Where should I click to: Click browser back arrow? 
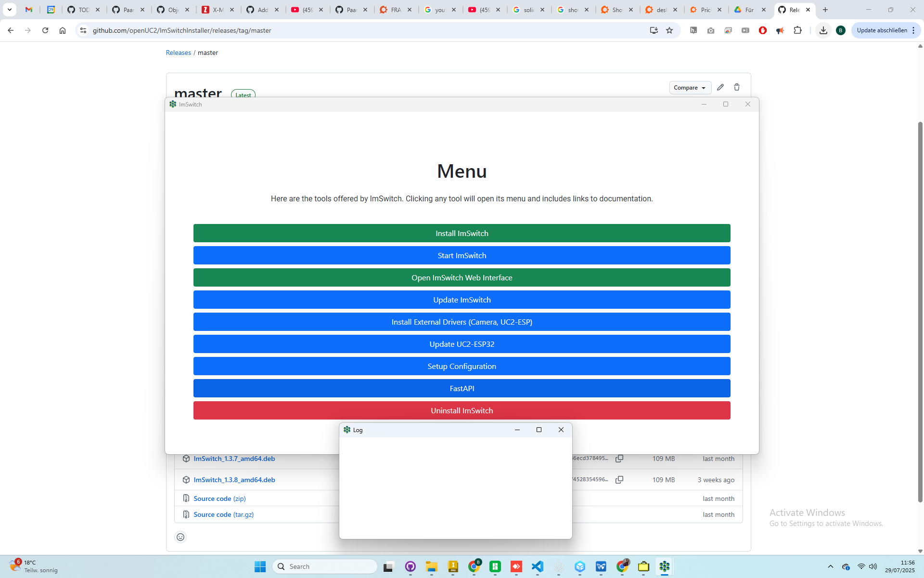(11, 30)
